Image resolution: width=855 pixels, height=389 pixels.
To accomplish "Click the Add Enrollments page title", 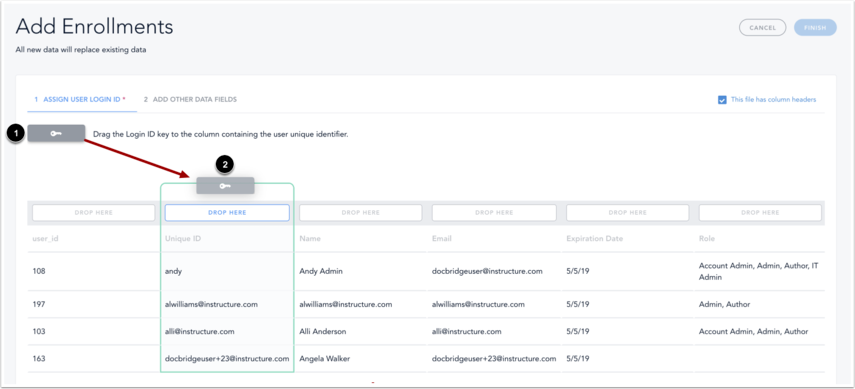I will pyautogui.click(x=94, y=26).
